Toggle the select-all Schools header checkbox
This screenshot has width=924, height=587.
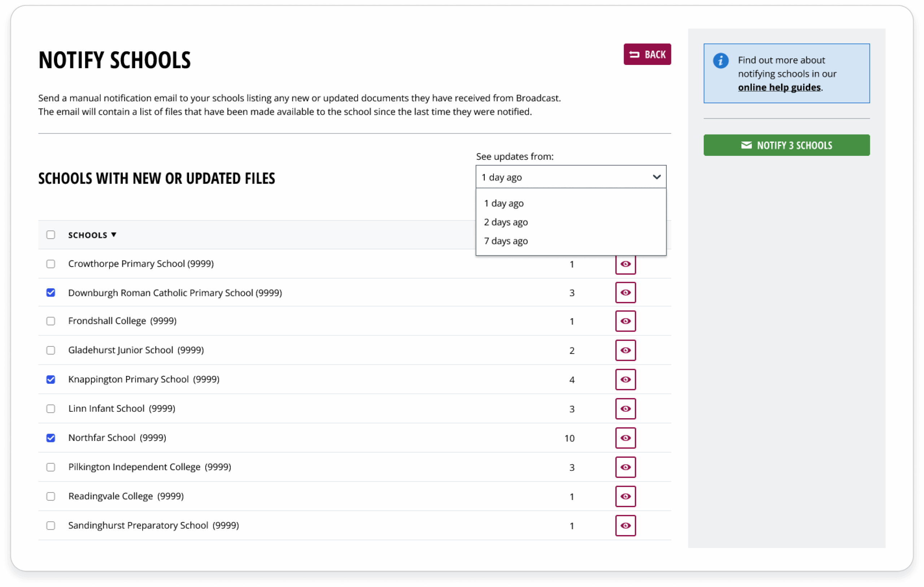[51, 235]
